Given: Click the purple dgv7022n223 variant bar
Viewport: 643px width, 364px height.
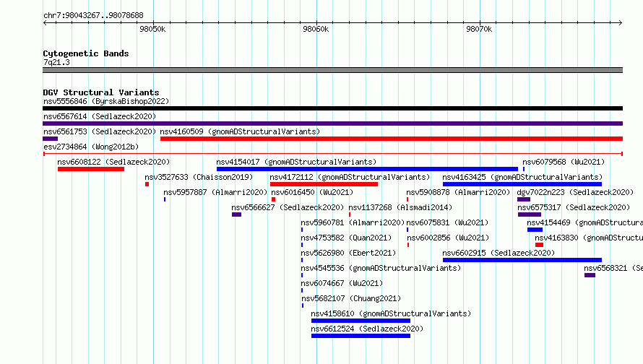Looking at the screenshot, I should tap(524, 199).
